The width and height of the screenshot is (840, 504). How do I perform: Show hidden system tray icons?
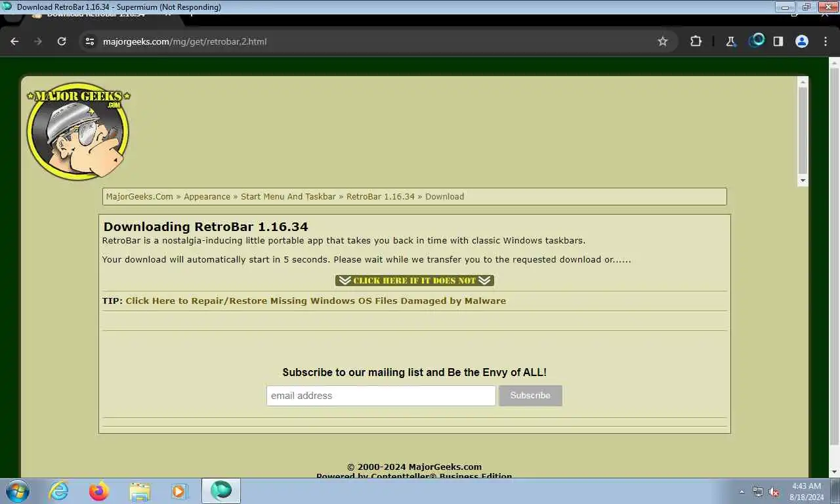click(x=742, y=492)
